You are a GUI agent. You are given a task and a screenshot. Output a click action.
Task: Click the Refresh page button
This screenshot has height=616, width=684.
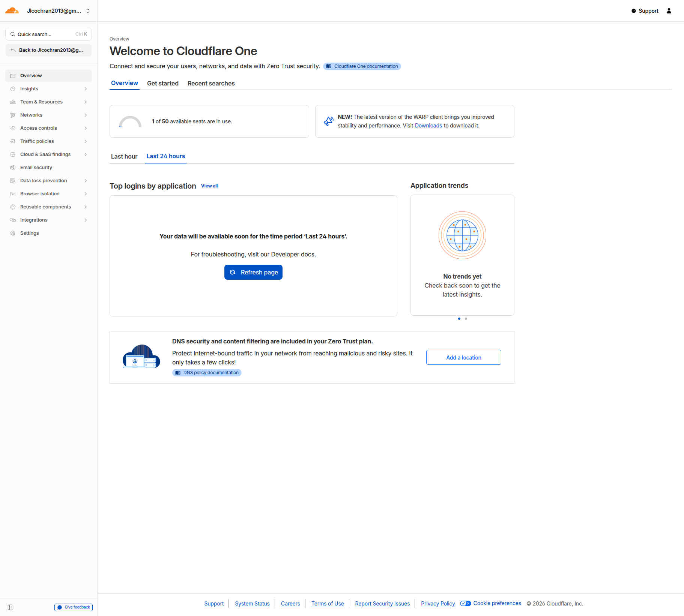point(253,272)
